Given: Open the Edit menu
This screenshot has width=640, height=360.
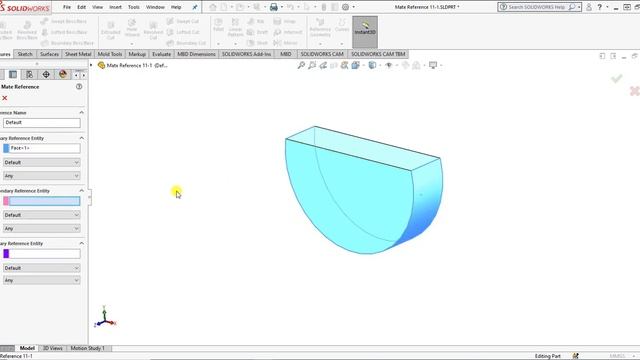Looking at the screenshot, I should click(x=82, y=7).
